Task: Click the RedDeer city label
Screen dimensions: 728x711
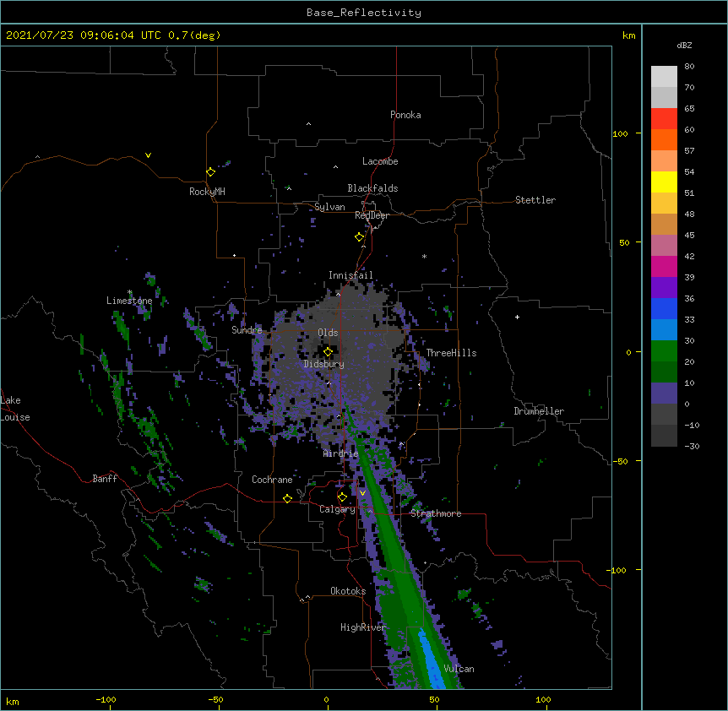Action: point(372,215)
